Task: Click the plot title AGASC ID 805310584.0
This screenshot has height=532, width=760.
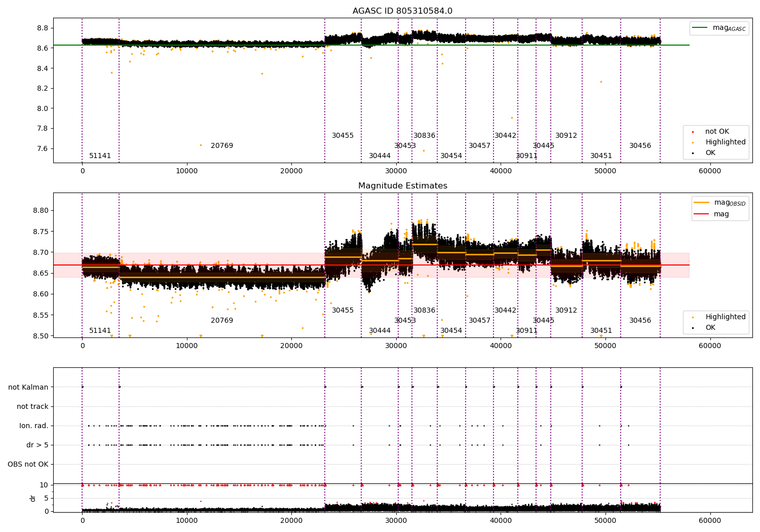Action: coord(402,11)
